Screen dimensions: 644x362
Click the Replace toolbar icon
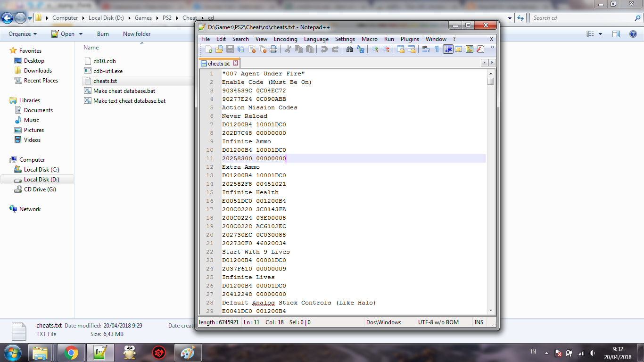click(360, 49)
